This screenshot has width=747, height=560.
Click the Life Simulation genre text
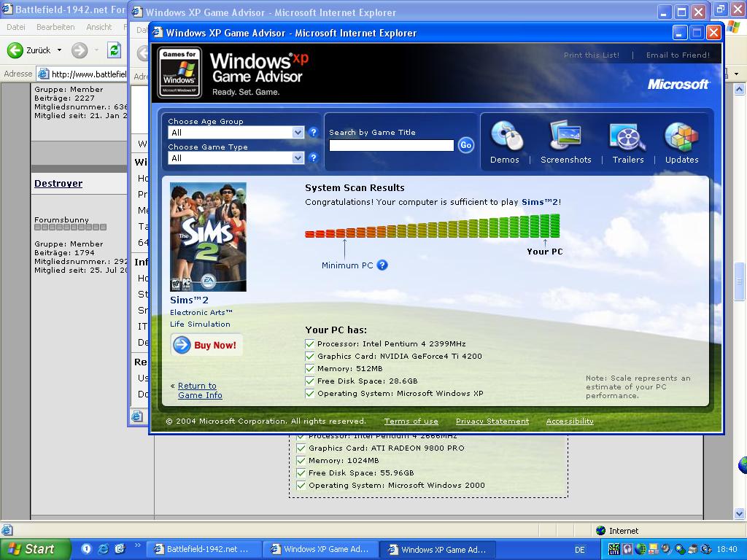[200, 324]
